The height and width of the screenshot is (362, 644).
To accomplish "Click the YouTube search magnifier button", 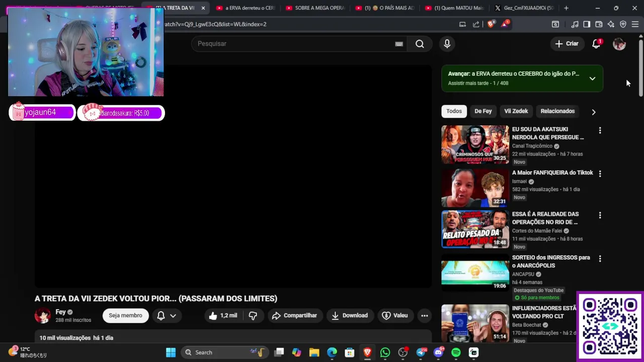I will (x=420, y=44).
